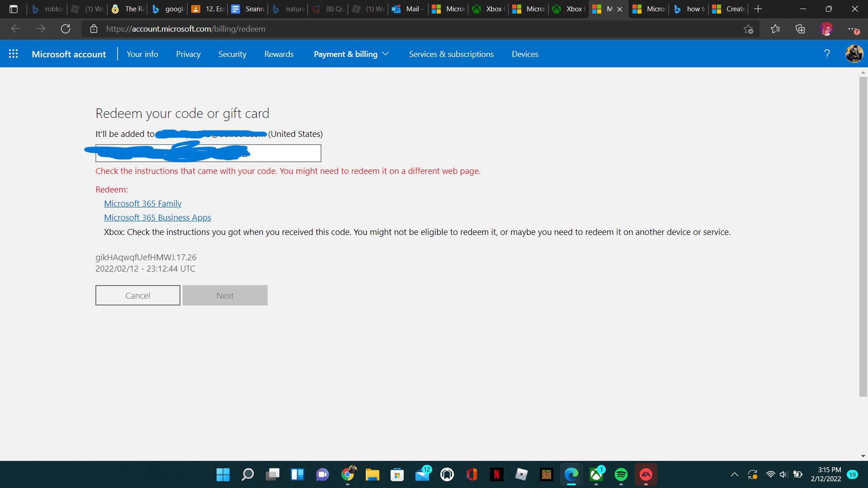Open notification center 19 badge

[x=853, y=474]
